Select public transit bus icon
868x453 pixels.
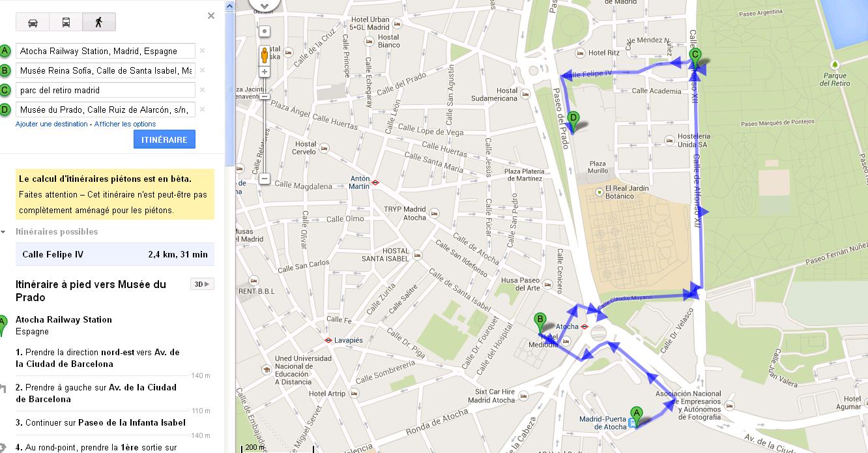66,22
